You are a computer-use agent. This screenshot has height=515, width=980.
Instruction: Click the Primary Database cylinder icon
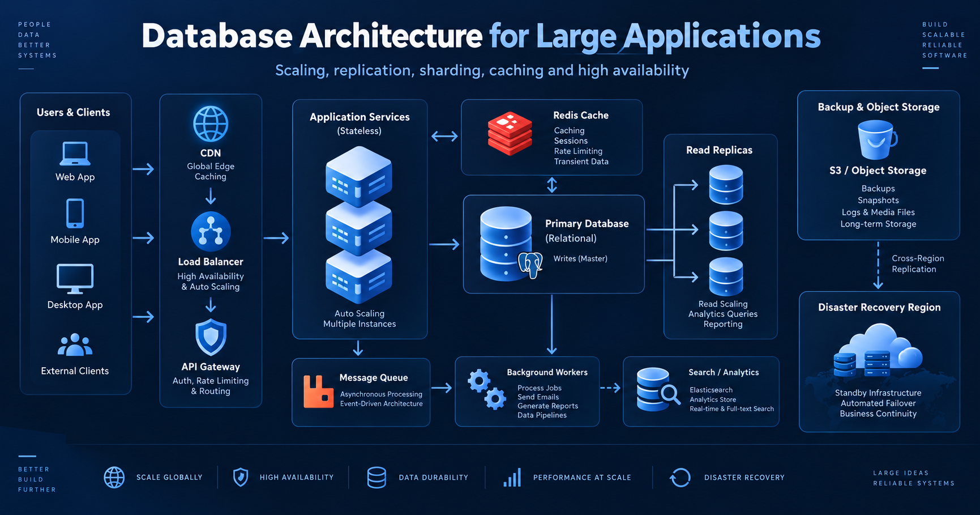point(506,244)
